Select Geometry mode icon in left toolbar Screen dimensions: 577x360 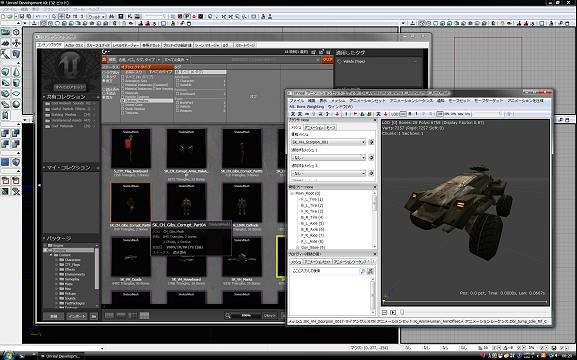coord(16,32)
